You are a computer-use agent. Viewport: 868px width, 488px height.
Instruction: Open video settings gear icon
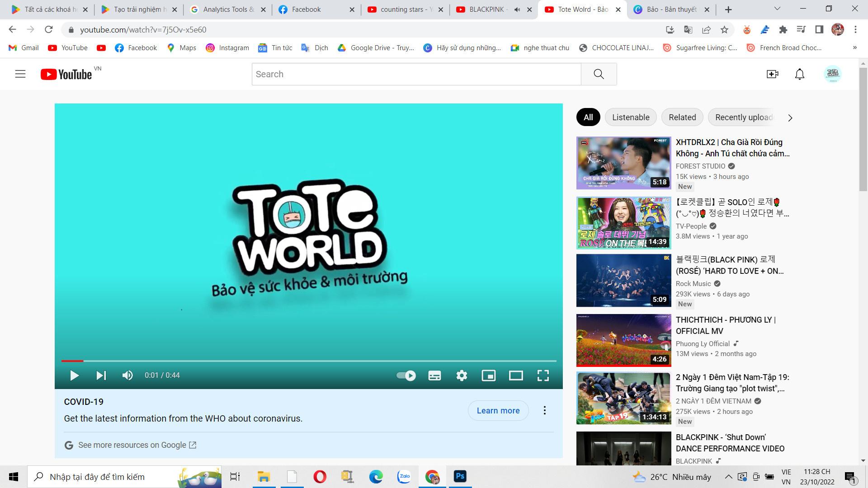point(462,375)
